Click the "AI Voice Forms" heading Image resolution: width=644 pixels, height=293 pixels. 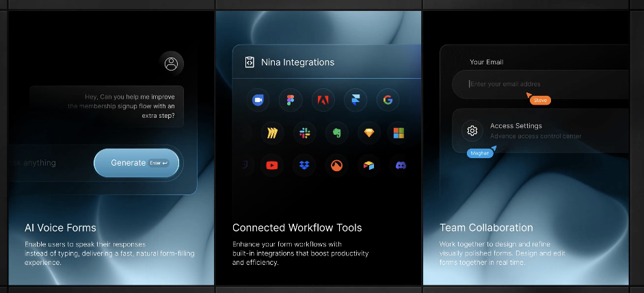(x=60, y=227)
